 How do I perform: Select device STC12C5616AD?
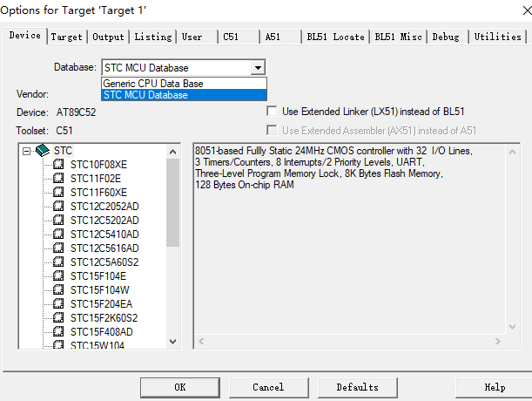click(104, 248)
